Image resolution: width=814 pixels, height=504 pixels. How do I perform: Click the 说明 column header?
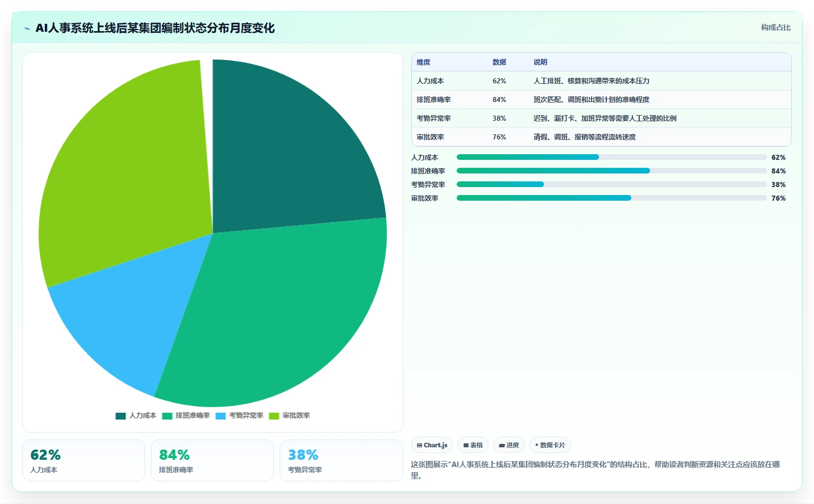(x=540, y=62)
